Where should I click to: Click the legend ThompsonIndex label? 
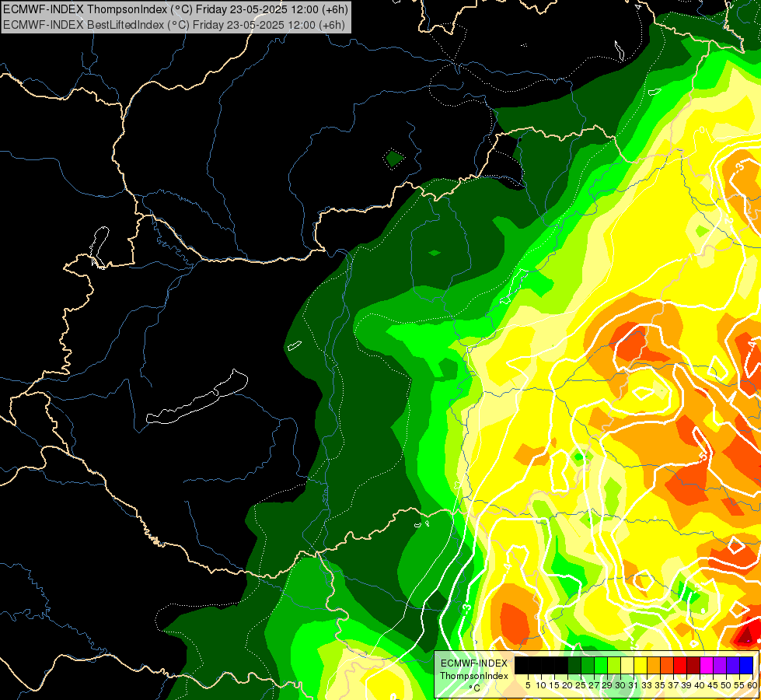(x=474, y=676)
